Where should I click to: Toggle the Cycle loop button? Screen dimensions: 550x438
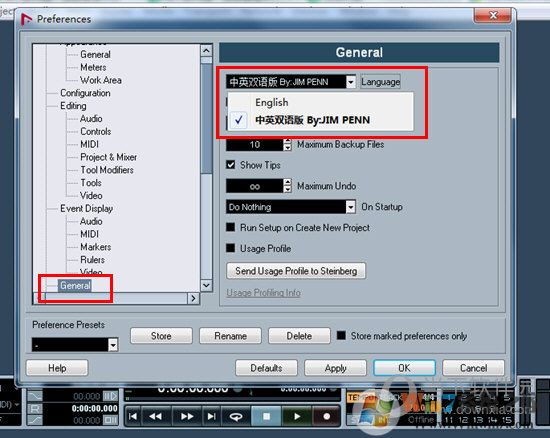click(236, 416)
